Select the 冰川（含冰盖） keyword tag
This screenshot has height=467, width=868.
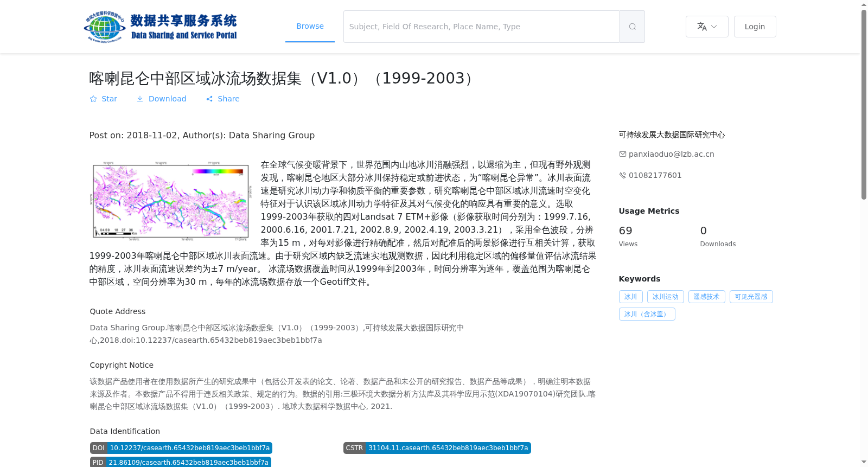[647, 314]
